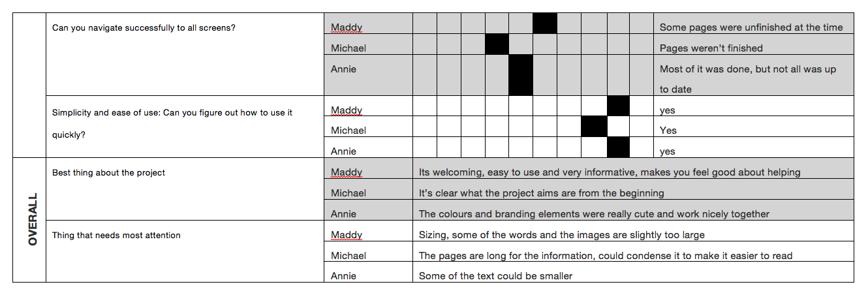
Task: Click the question about navigating to all screens
Action: 144,28
